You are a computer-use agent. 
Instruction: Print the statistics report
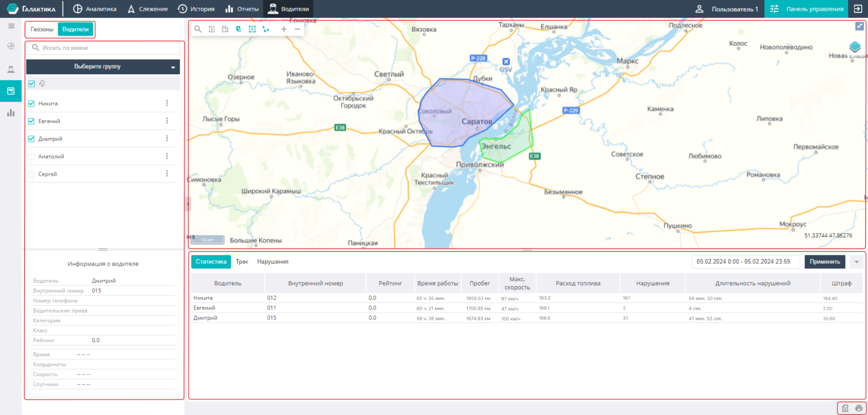coord(859,408)
